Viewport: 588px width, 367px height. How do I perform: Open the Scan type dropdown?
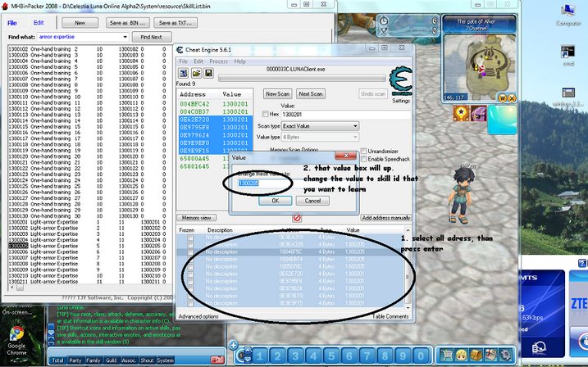[321, 126]
